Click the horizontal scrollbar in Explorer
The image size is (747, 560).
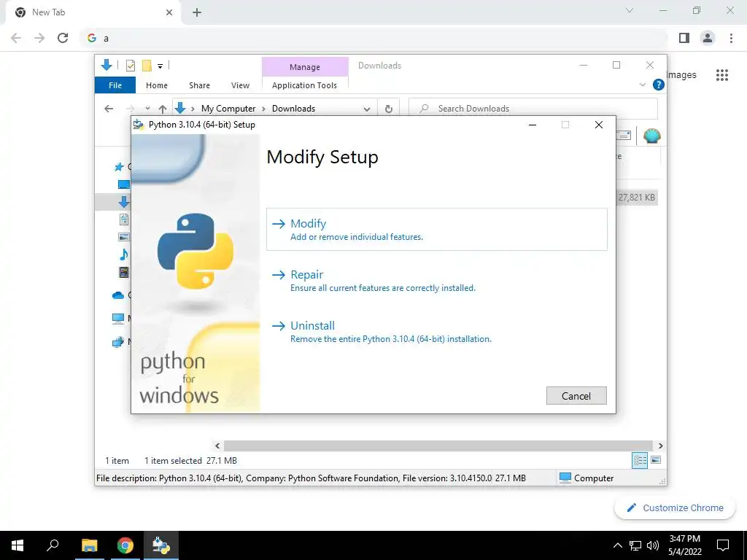438,446
